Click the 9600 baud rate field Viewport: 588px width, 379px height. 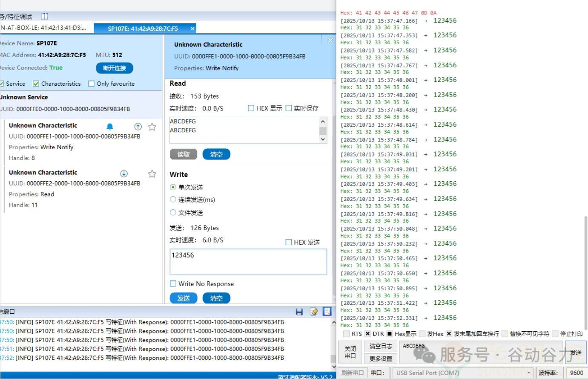(x=577, y=373)
